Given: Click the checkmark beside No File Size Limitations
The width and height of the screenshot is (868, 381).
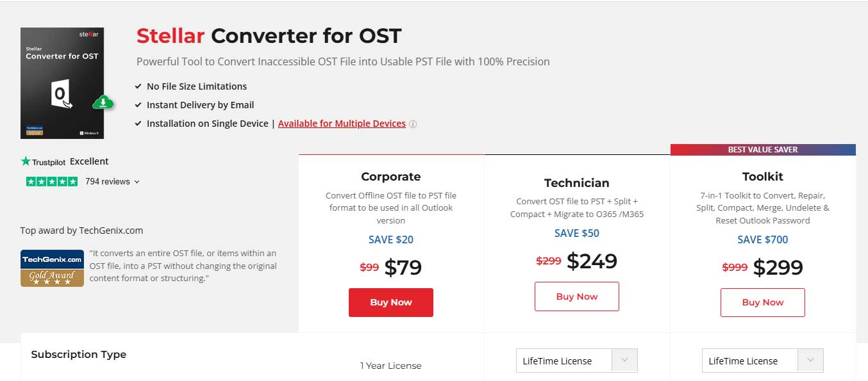Looking at the screenshot, I should point(138,86).
